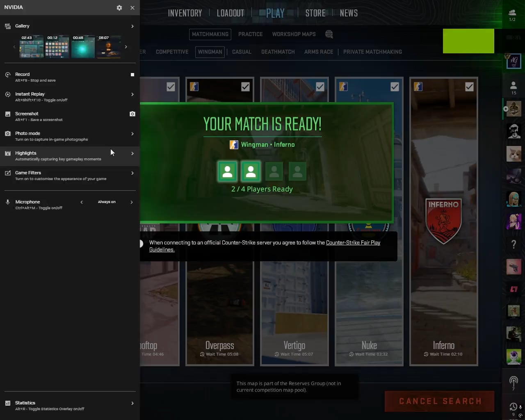Expand Photo mode options
525x420 pixels.
(132, 134)
